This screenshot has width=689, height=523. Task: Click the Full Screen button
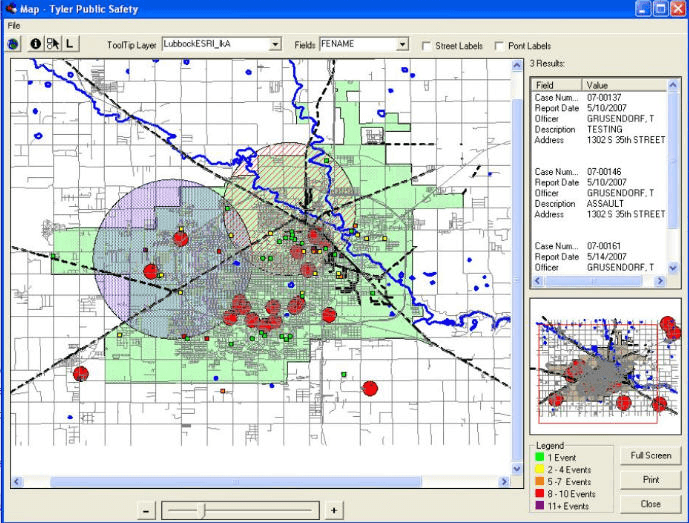[651, 456]
